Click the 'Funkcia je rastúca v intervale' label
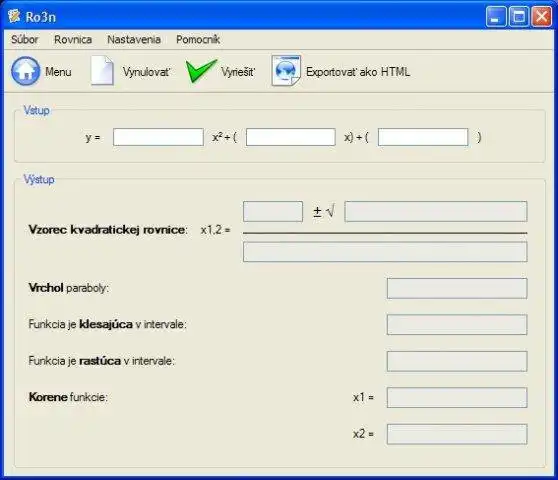Image resolution: width=558 pixels, height=480 pixels. 101,361
